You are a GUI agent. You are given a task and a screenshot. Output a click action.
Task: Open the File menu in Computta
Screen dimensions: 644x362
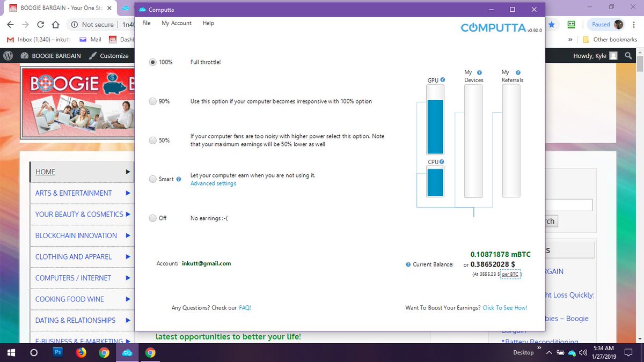click(147, 23)
